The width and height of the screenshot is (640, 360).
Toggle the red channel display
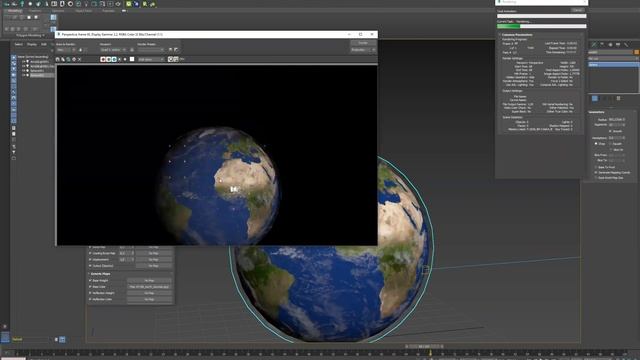(103, 59)
